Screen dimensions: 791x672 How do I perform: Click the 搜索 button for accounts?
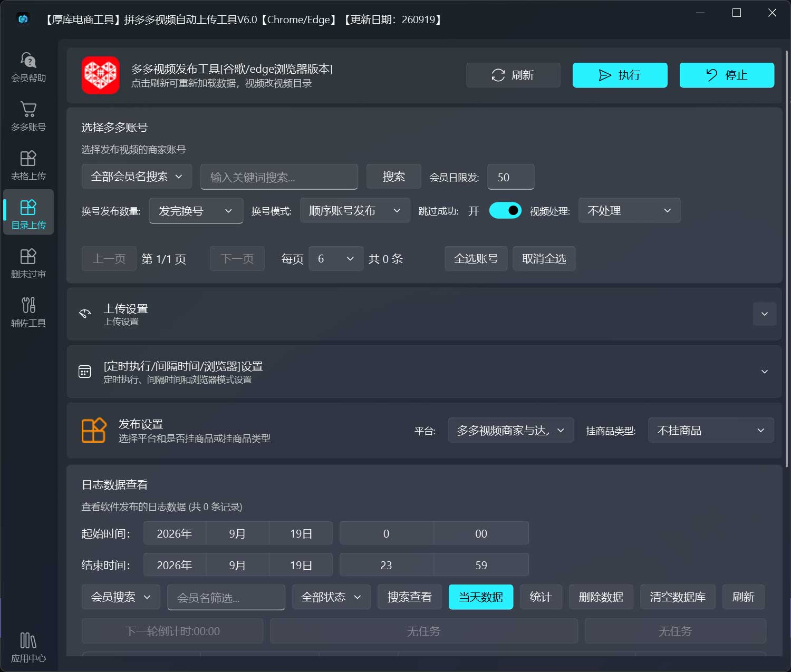pos(394,177)
